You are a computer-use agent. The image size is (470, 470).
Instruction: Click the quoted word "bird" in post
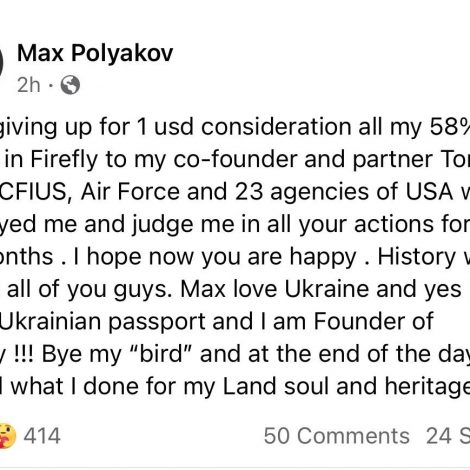[161, 354]
